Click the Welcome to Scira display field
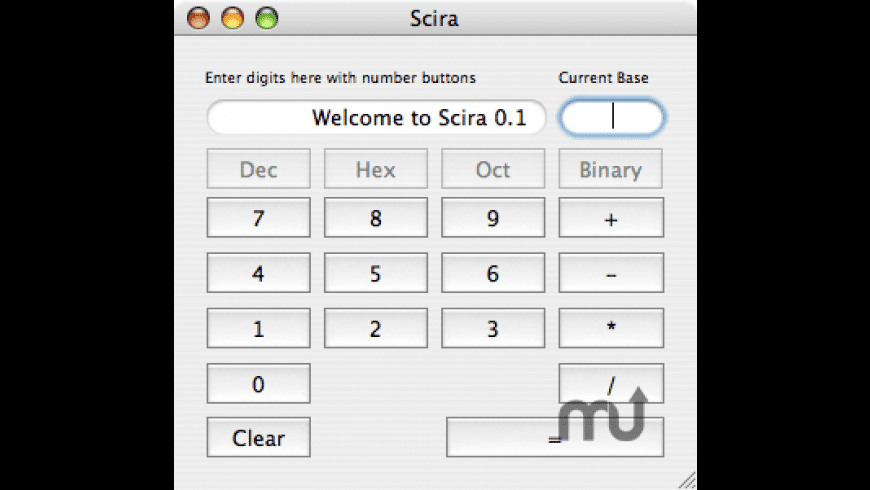The height and width of the screenshot is (490, 870). tap(376, 117)
